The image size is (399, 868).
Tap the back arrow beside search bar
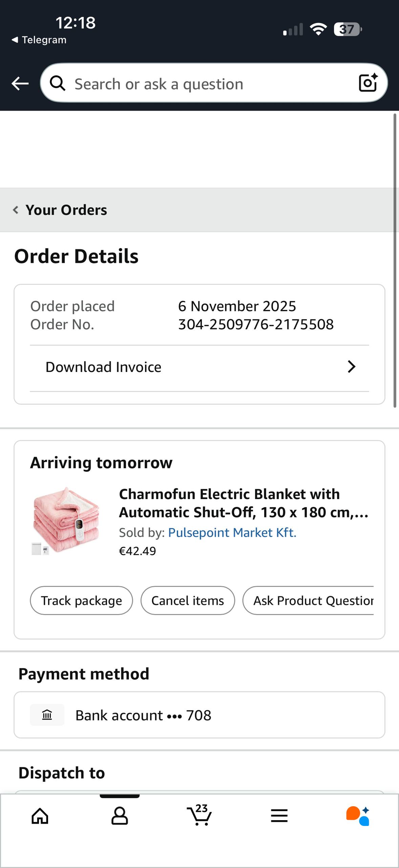click(20, 83)
